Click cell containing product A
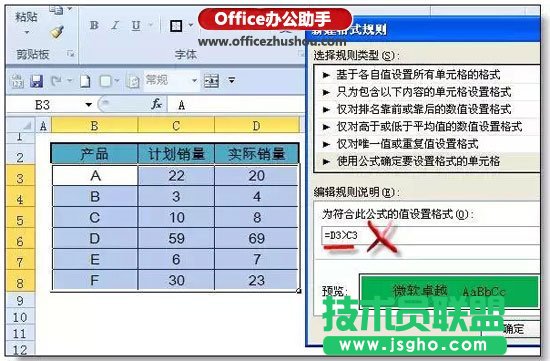The width and height of the screenshot is (550, 361). pos(95,175)
